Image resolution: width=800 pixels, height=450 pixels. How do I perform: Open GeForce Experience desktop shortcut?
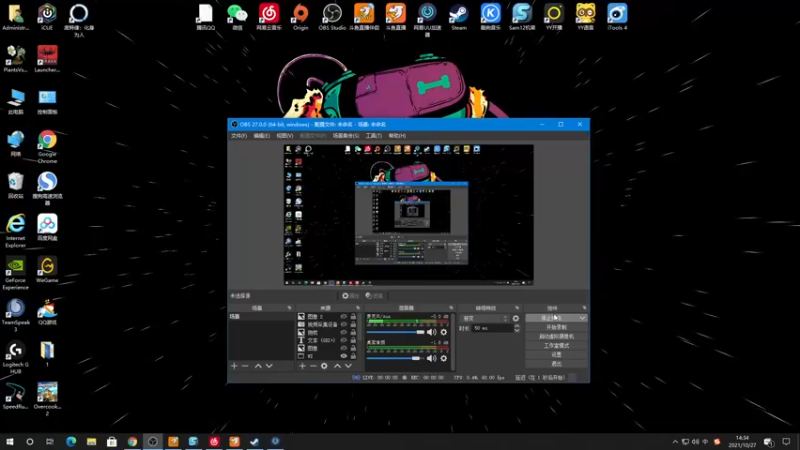15,273
